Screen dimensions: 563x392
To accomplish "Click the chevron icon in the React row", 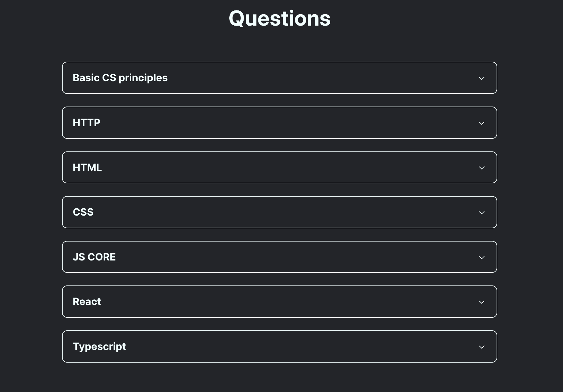I will 481,302.
